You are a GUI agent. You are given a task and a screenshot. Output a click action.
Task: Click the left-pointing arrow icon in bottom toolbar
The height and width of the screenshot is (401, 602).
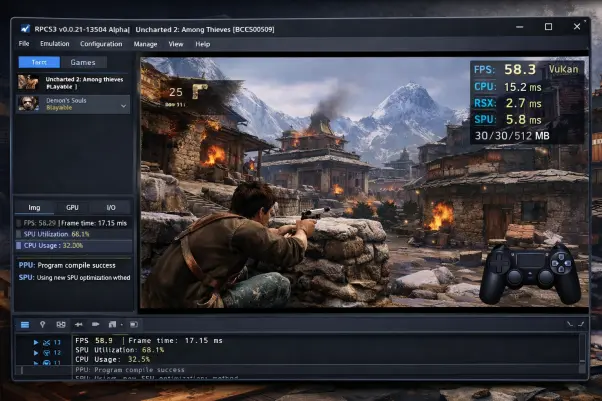79,325
